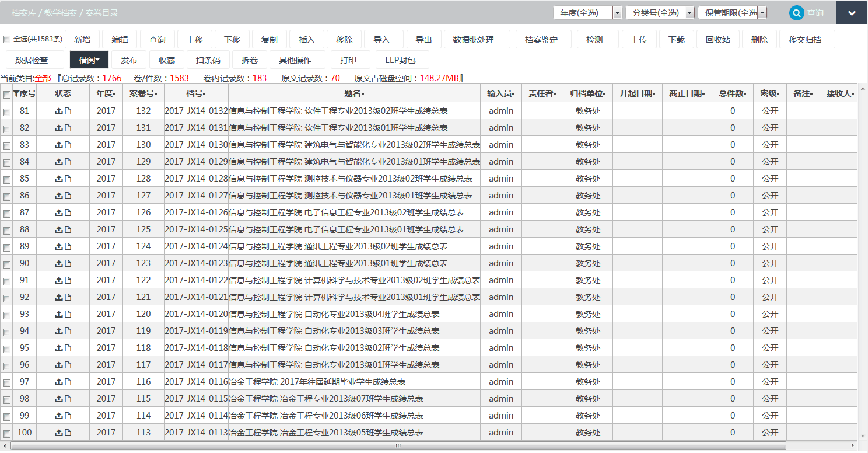Check the checkbox for row 81
Viewport: 868px width, 453px height.
tap(6, 112)
